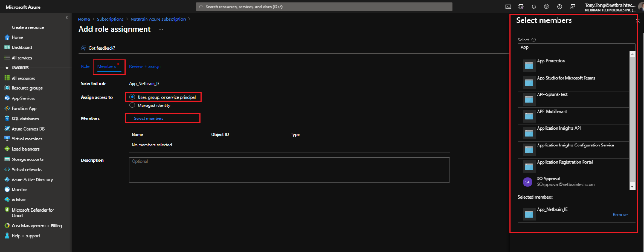The height and width of the screenshot is (252, 644).
Task: Click Got feedback? button
Action: 98,48
